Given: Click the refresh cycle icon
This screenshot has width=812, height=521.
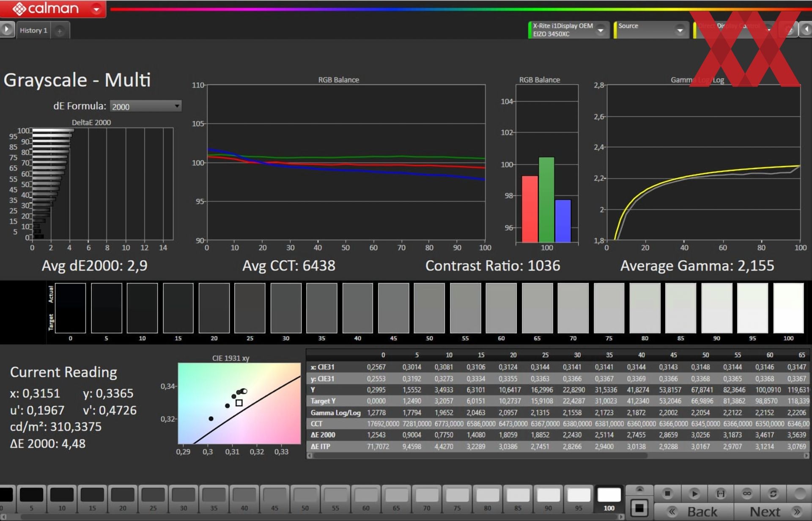Looking at the screenshot, I should [773, 493].
